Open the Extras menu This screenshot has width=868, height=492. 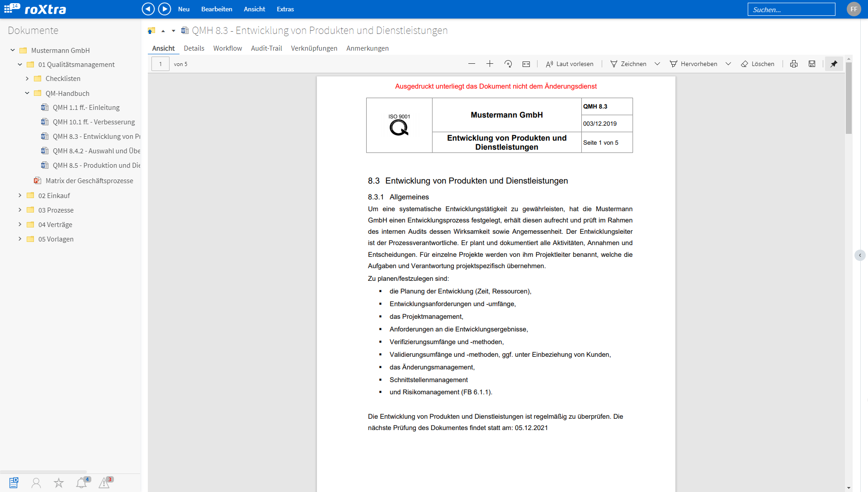coord(285,9)
